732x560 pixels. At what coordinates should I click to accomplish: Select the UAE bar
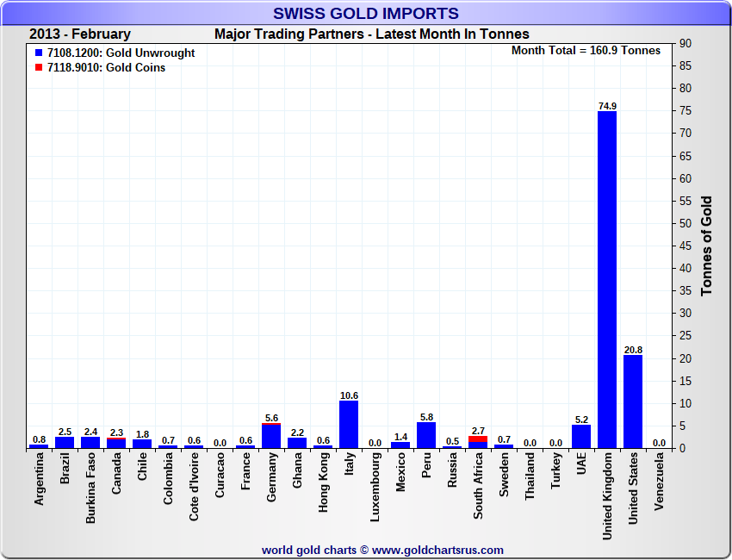tap(581, 437)
